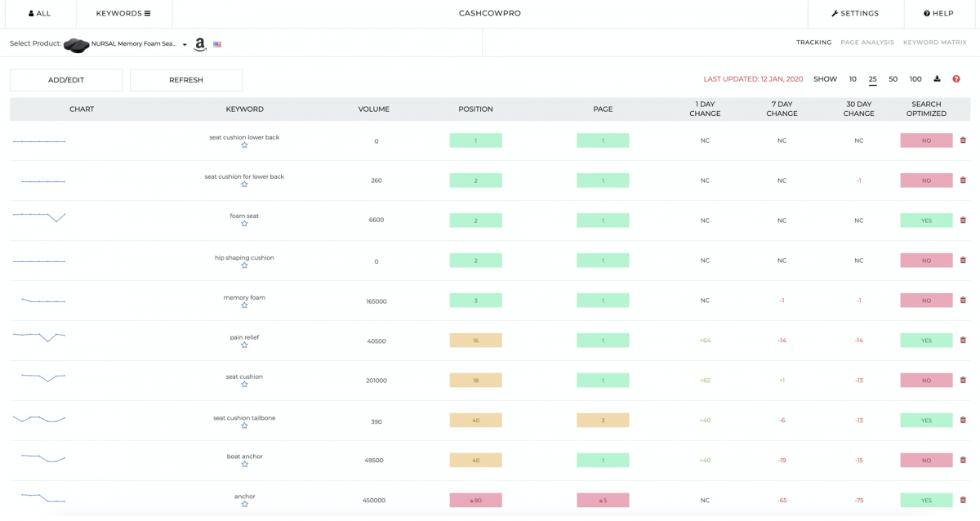Click the ADD/EDIT button
The width and height of the screenshot is (980, 521).
[65, 79]
